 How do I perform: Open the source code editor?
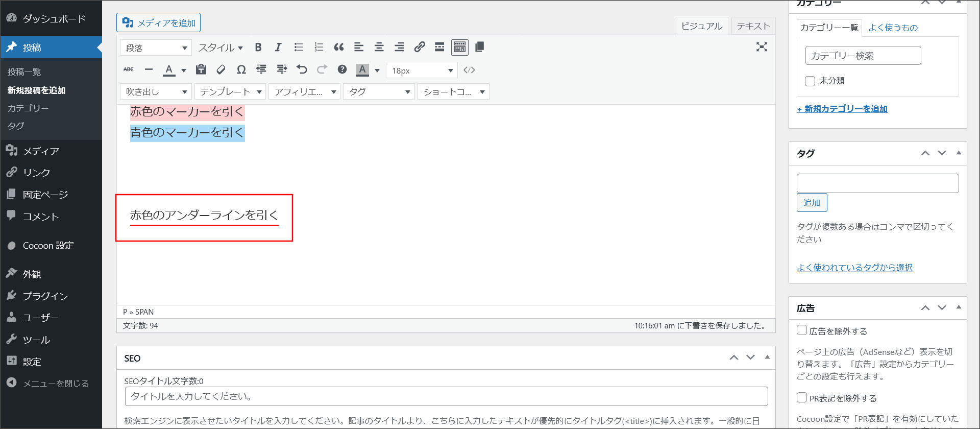[x=469, y=70]
